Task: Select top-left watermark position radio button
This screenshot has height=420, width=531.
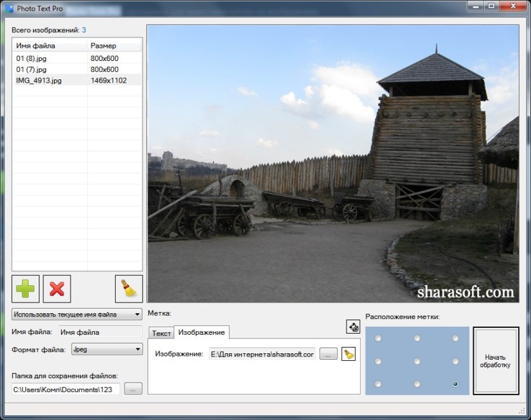Action: click(378, 339)
